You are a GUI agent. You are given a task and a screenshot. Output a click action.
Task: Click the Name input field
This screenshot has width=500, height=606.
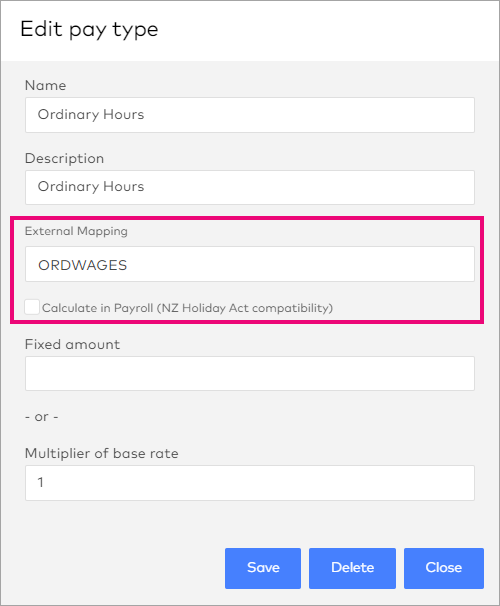click(250, 115)
